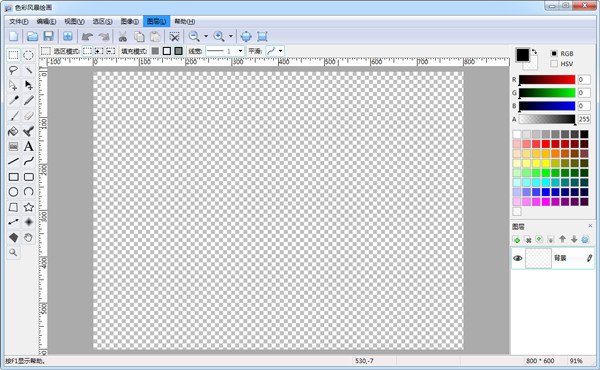Open the smoothing curve dropdown
600x370 pixels.
[x=280, y=51]
